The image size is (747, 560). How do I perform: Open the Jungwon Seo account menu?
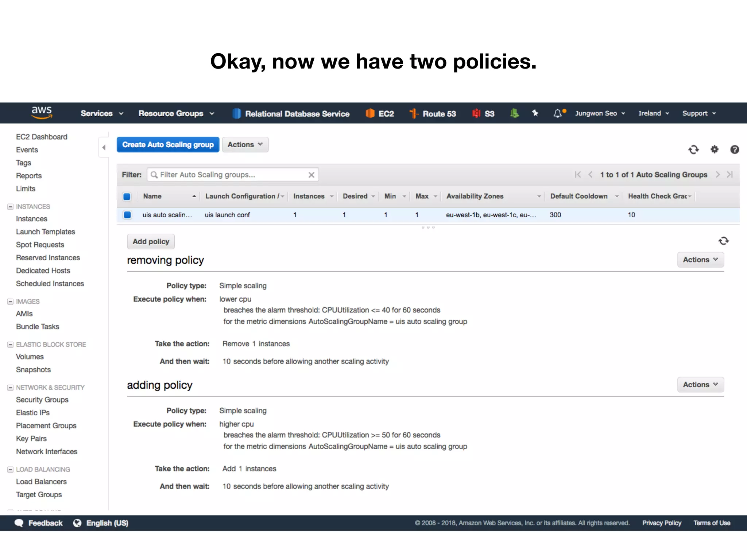coord(600,113)
